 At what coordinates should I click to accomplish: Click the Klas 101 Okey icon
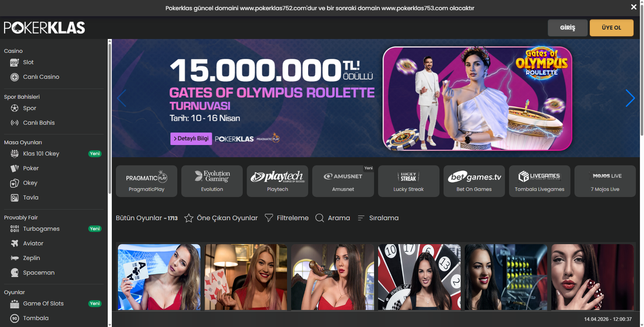point(15,154)
